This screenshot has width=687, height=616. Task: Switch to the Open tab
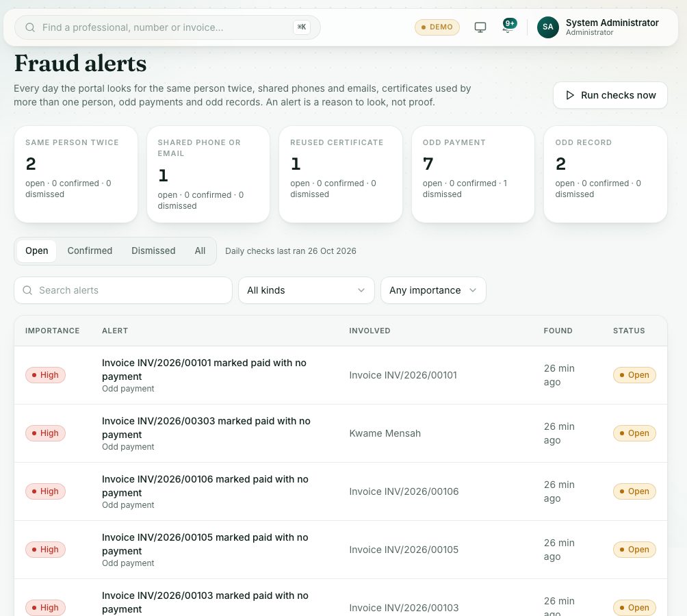point(37,251)
